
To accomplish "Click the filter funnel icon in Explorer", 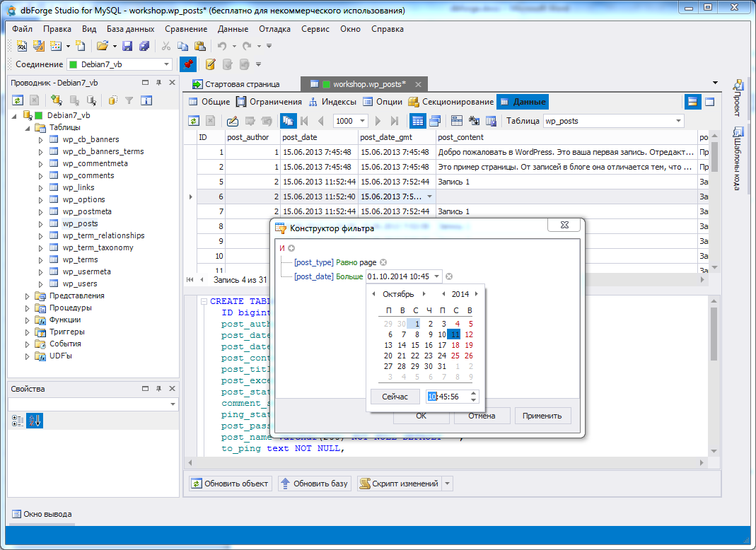I will click(x=129, y=100).
